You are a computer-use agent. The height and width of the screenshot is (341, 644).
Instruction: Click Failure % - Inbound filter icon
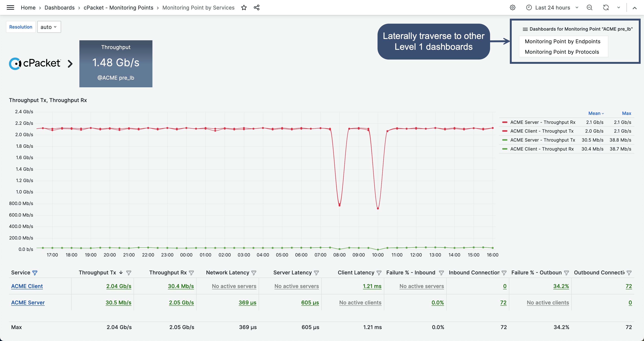point(441,273)
